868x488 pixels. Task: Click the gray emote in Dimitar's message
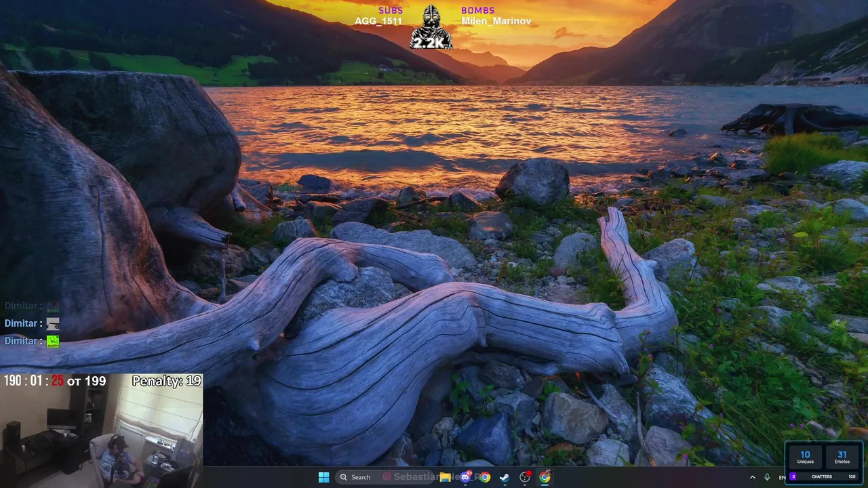[53, 323]
